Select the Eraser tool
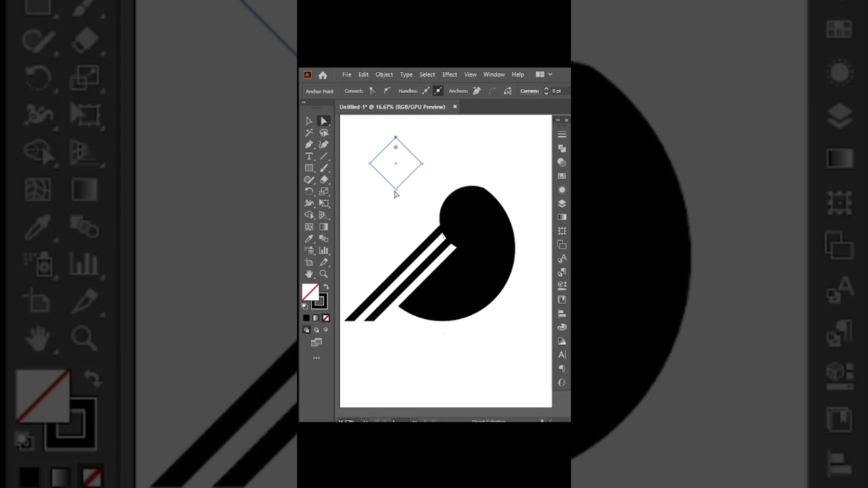868x488 pixels. tap(323, 180)
